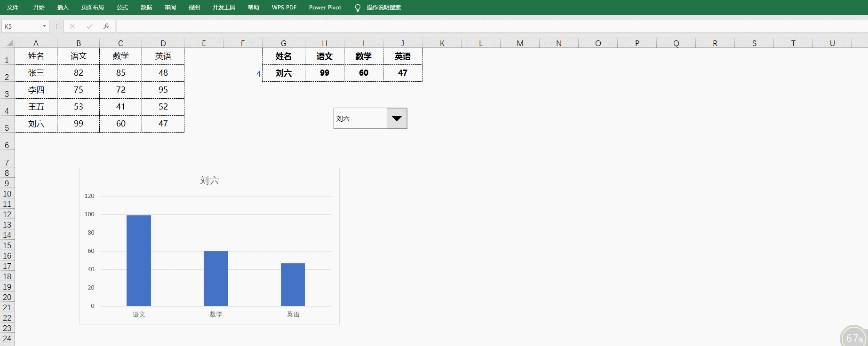Screen dimensions: 868x346
Task: Select the blue 英语 bar in chart
Action: 293,284
